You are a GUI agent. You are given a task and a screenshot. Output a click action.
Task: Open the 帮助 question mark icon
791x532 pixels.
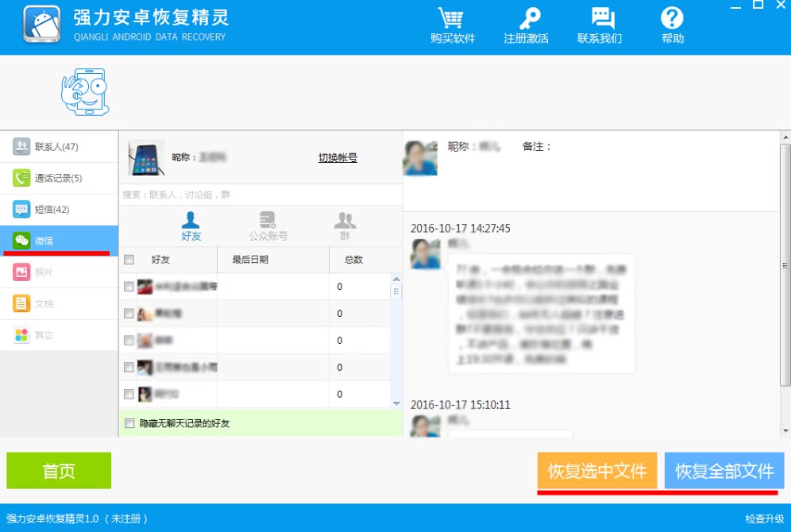pos(671,19)
